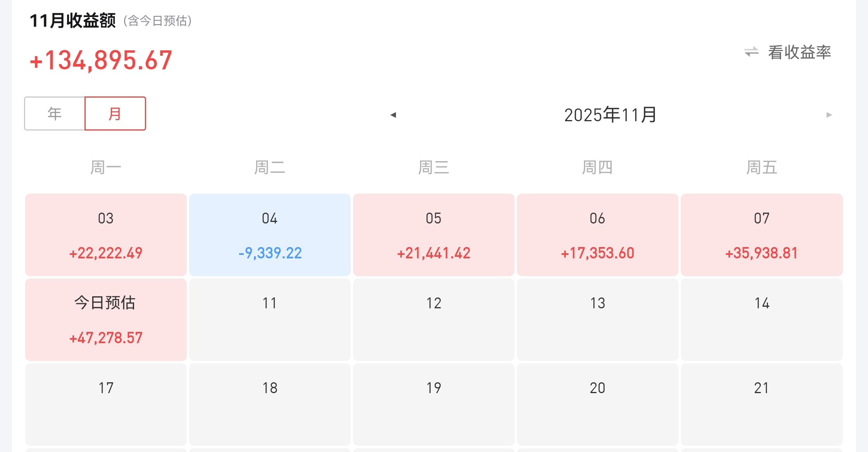The width and height of the screenshot is (868, 452).
Task: Click day 17 calendar cell
Action: (106, 404)
